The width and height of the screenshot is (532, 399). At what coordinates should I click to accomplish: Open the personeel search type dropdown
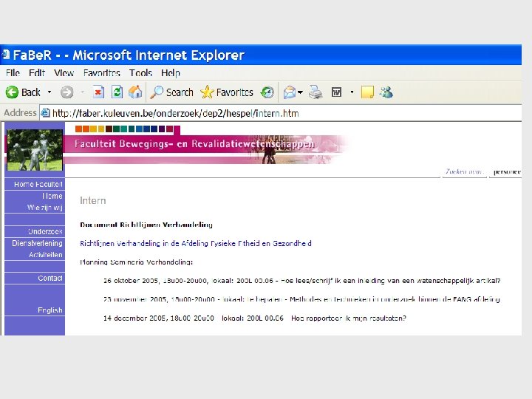coord(505,171)
